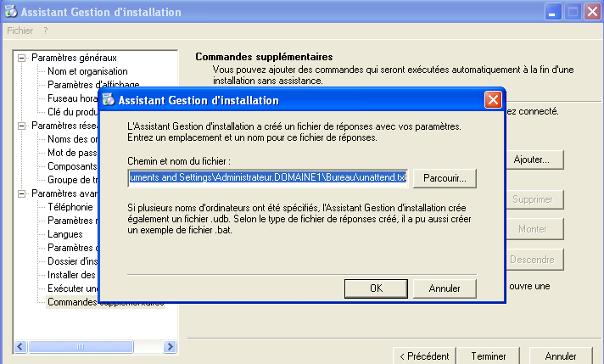Viewport: 604px width, 364px height.
Task: Click the file path input field
Action: (x=268, y=177)
